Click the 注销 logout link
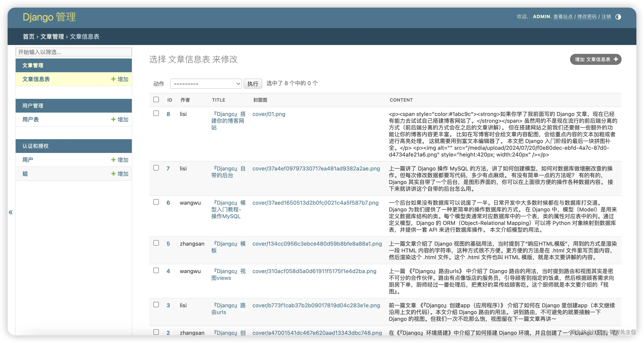Screen dimensions: 644x343 pos(606,17)
